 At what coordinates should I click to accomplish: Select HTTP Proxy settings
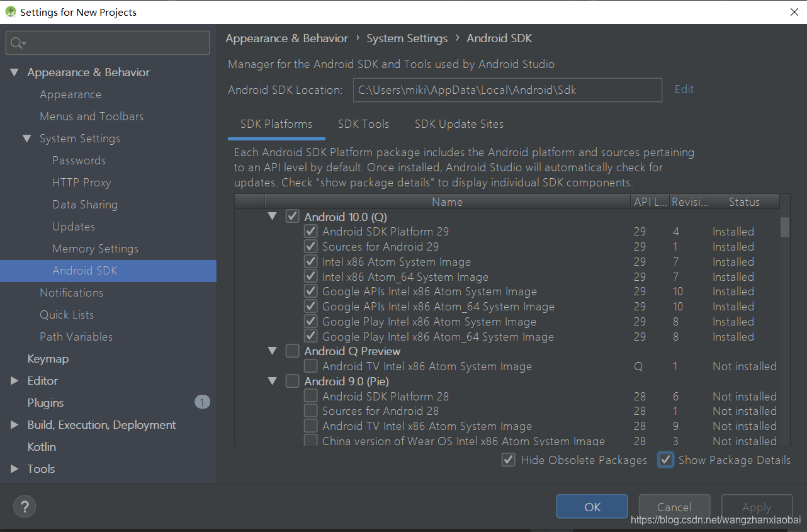pos(81,183)
